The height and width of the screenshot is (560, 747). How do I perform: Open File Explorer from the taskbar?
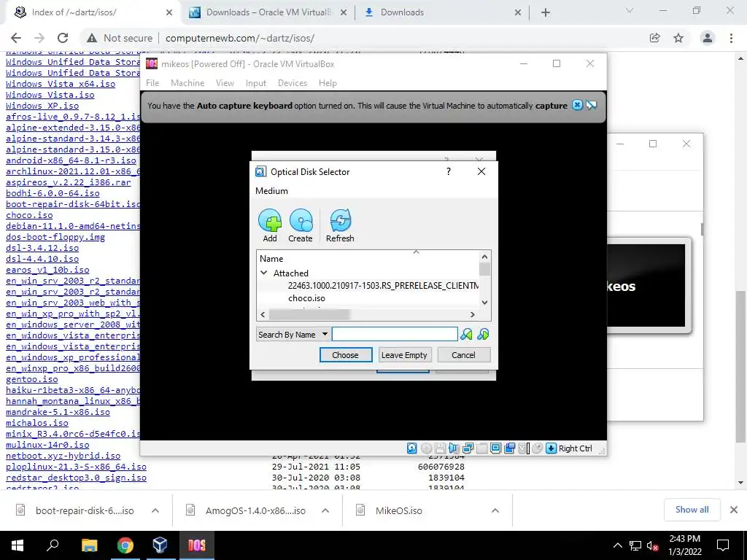89,545
